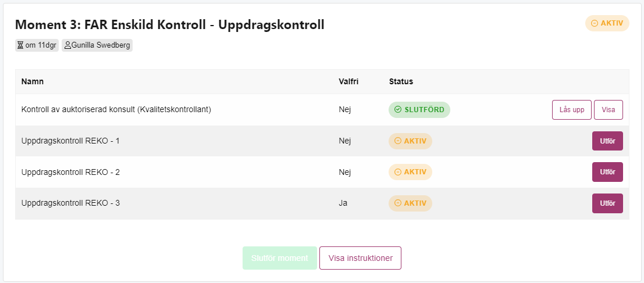Click the AKTIV icon for REKO - 3
This screenshot has height=283, width=644.
(397, 203)
